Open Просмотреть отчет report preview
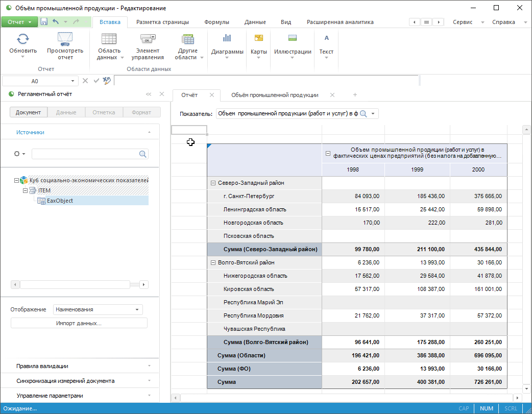532x414 pixels. [65, 39]
